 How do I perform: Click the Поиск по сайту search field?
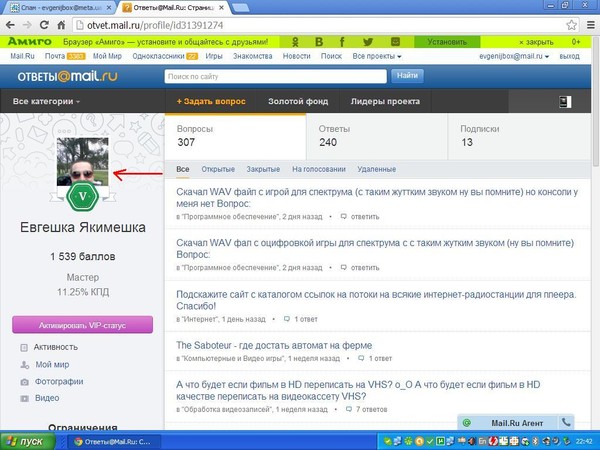(276, 76)
